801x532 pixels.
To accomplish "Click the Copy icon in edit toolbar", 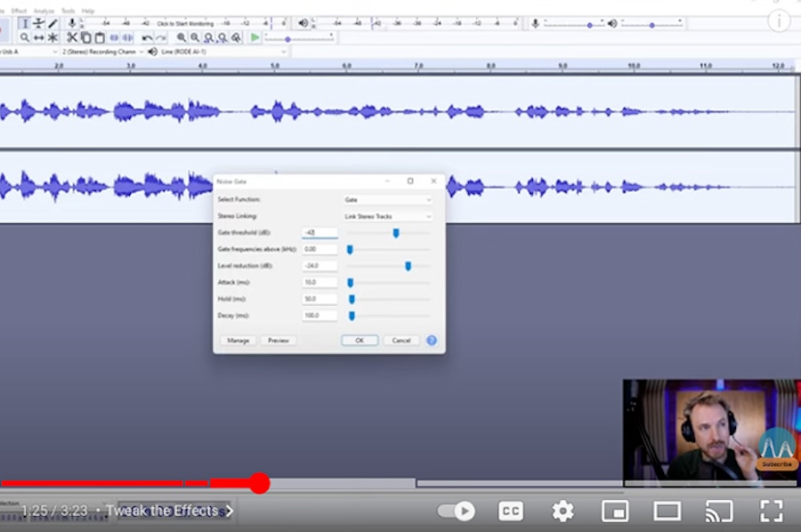I will 85,37.
